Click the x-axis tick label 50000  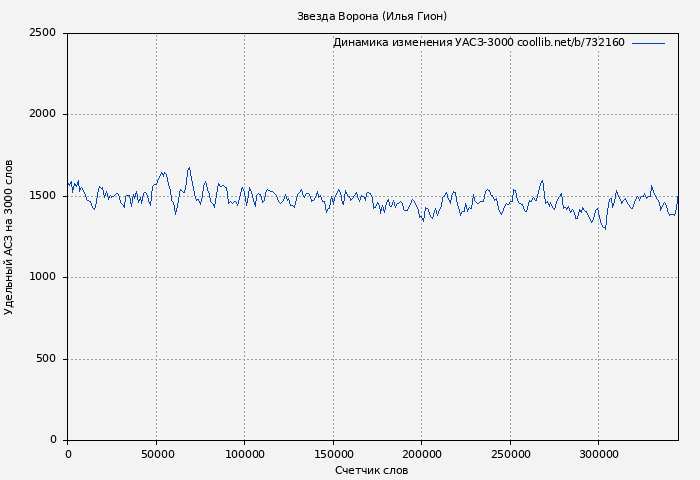156,454
